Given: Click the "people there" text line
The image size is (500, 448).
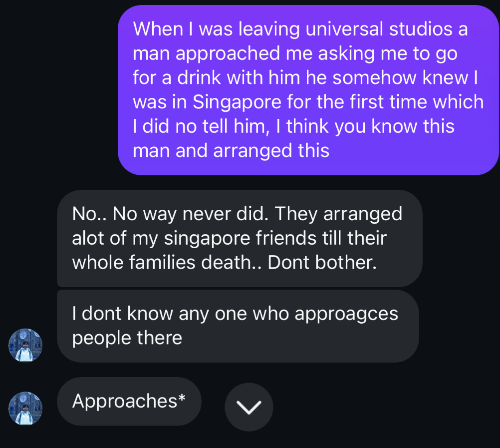Looking at the screenshot, I should pyautogui.click(x=127, y=338).
